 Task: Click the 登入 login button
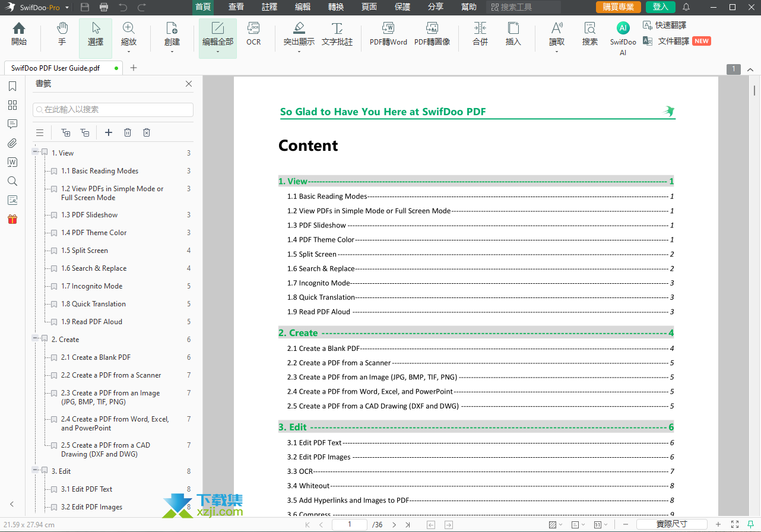pyautogui.click(x=661, y=7)
